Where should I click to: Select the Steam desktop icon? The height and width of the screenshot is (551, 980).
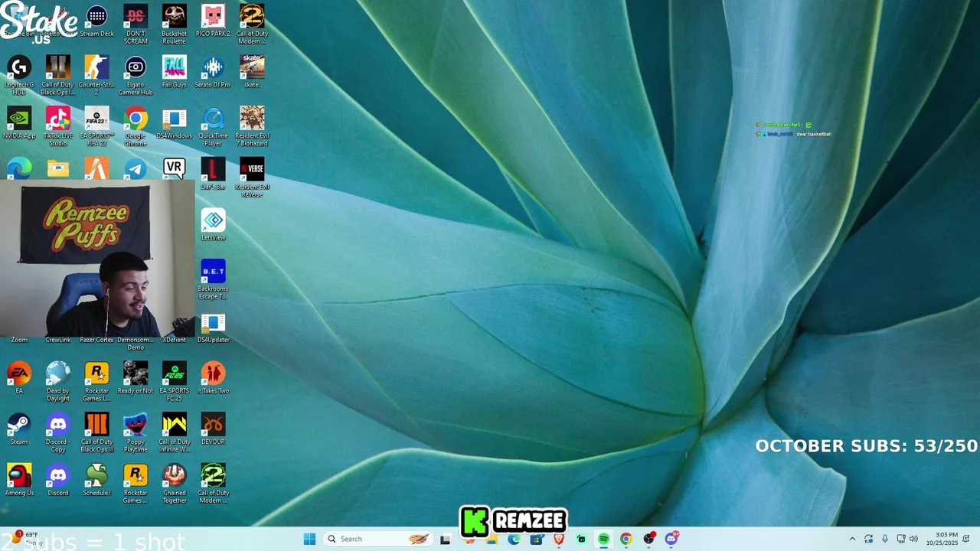19,429
